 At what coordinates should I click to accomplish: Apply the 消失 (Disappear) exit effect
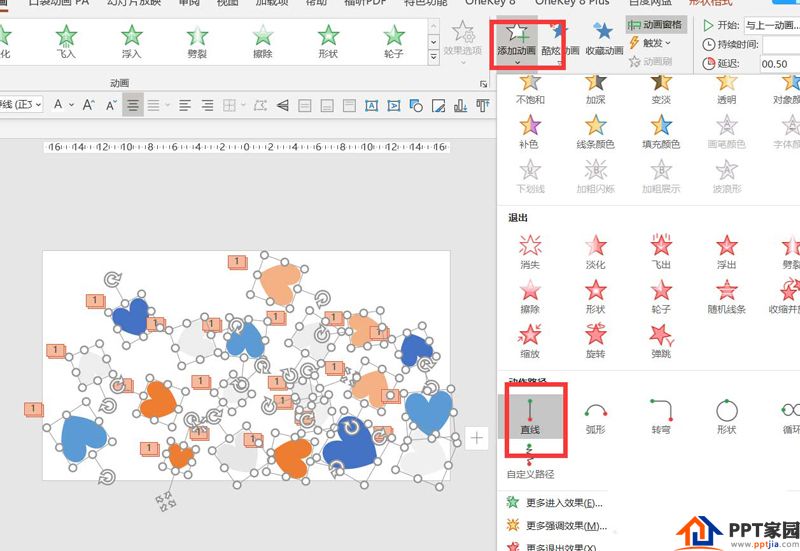(x=529, y=250)
